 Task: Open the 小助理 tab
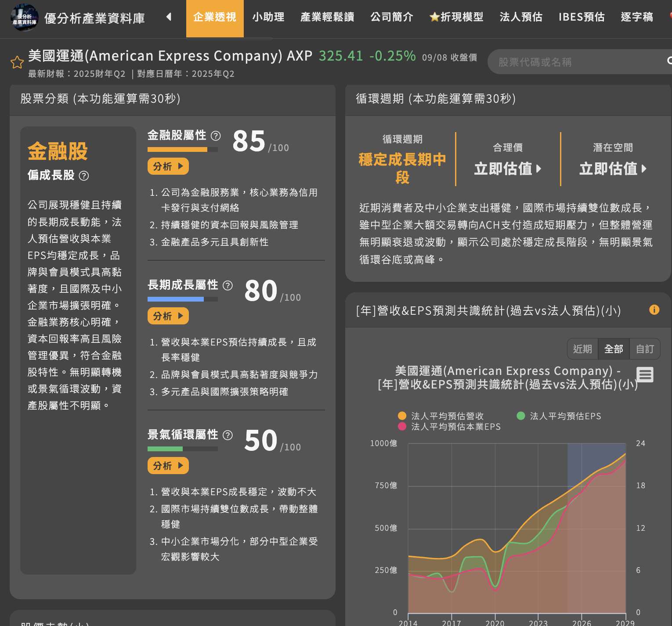pos(268,17)
